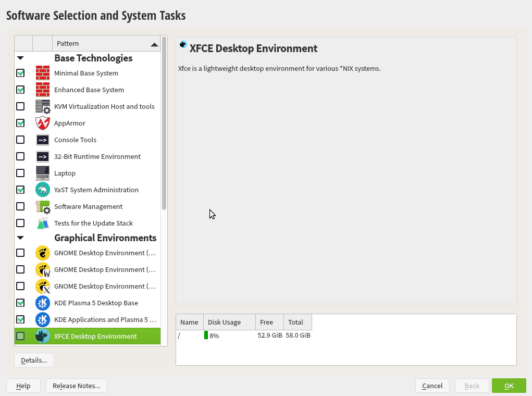Click the Total column header
532x396 pixels.
[298, 322]
